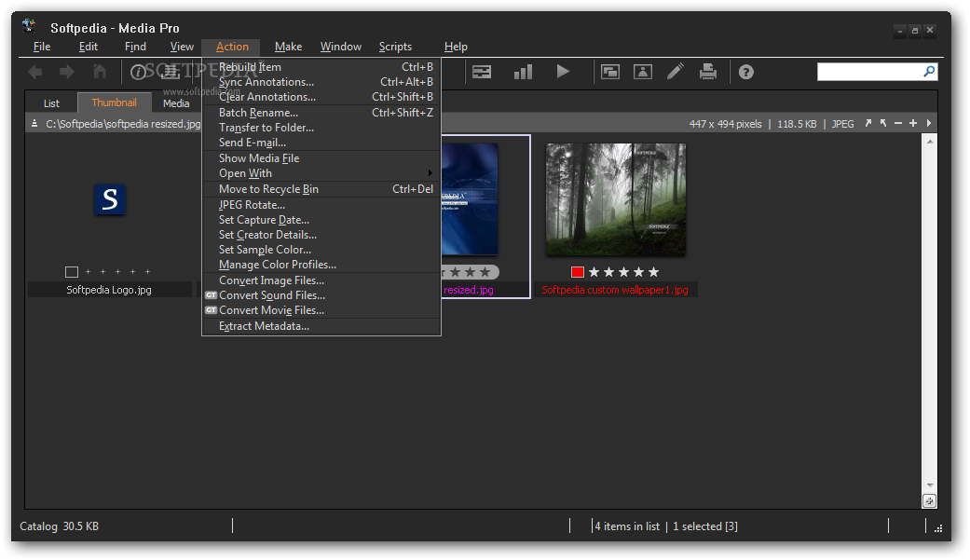Set five-star rating on custom wallpaper1

(653, 272)
